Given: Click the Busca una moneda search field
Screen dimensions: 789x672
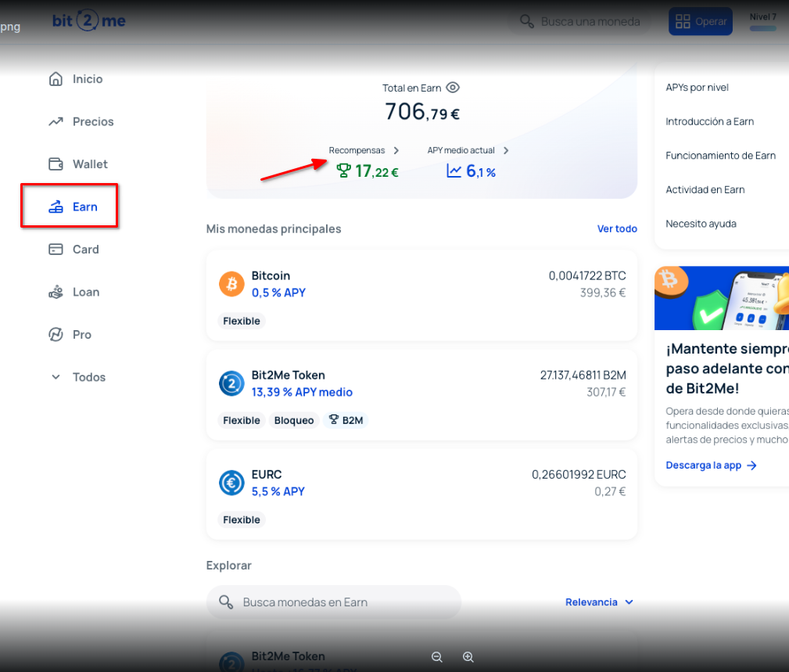Looking at the screenshot, I should 579,22.
